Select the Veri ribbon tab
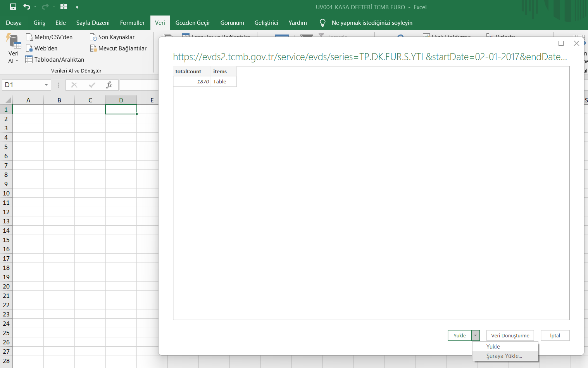 pos(160,23)
